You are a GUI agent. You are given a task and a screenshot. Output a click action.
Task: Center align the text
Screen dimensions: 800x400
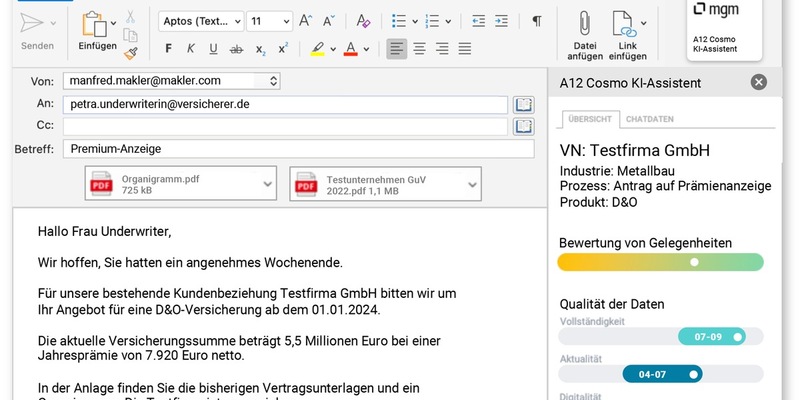point(419,49)
